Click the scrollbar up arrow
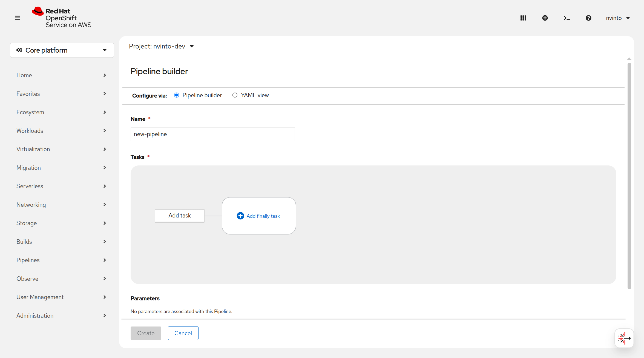This screenshot has width=644, height=358. pos(629,59)
